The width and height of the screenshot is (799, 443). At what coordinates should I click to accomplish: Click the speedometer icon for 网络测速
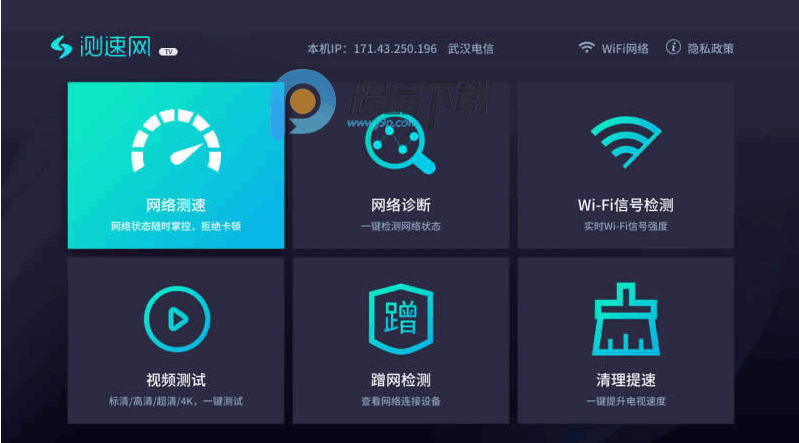tap(176, 141)
